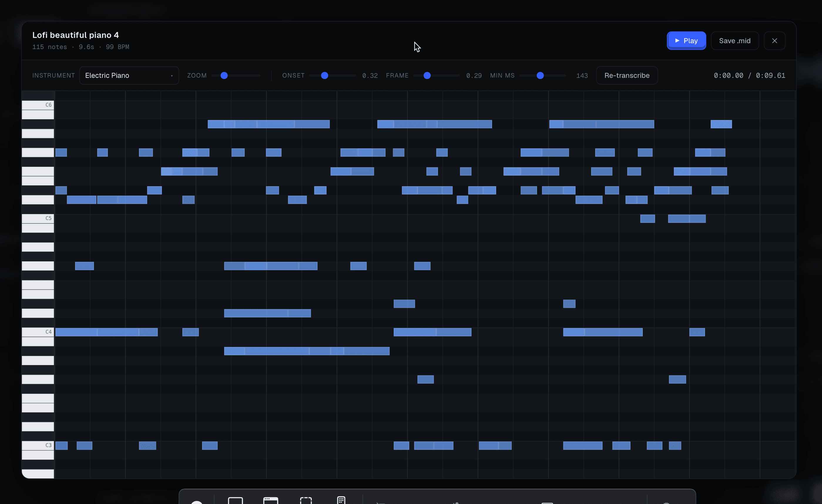Screen dimensions: 822x504
Task: Click the ZOOM slider handle
Action: (x=224, y=75)
